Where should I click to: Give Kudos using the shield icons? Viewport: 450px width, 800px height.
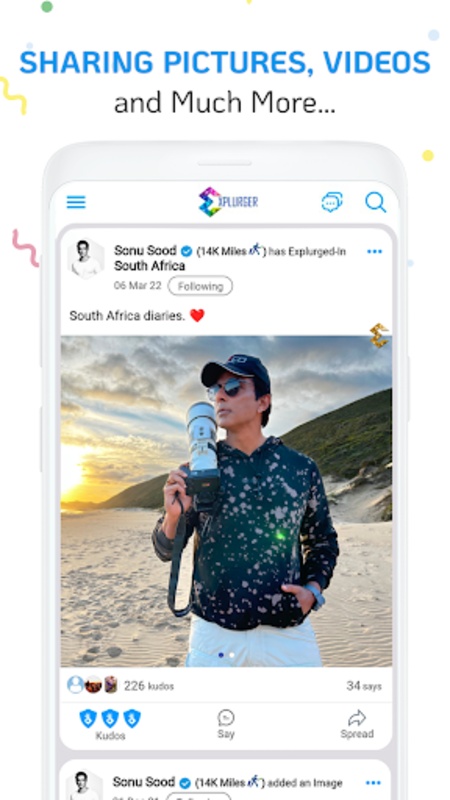tap(110, 718)
